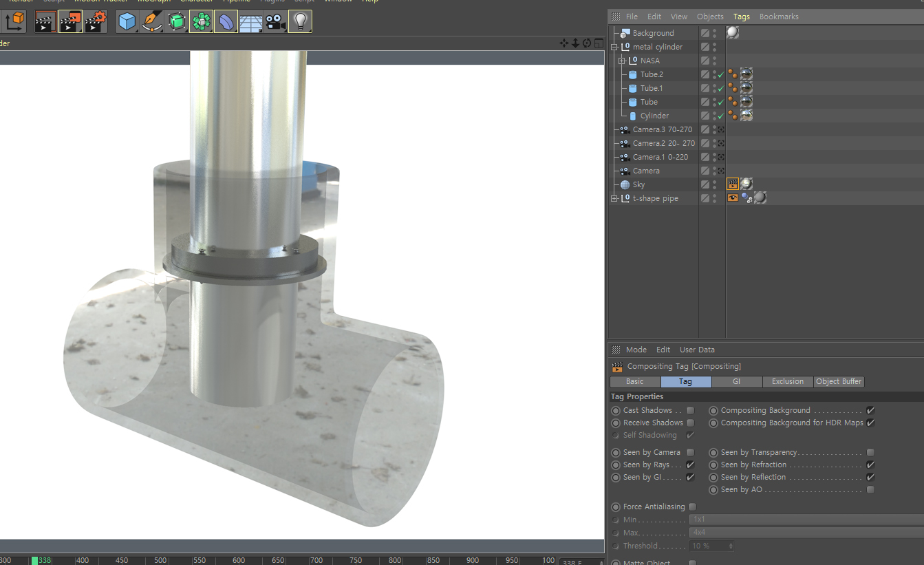
Task: Uncheck Seen by GI checkbox
Action: (x=690, y=477)
